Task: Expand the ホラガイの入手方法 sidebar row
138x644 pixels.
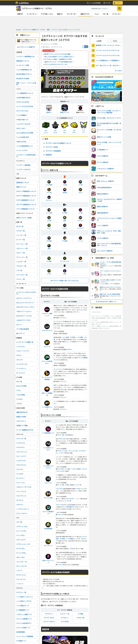Action: tap(27, 102)
